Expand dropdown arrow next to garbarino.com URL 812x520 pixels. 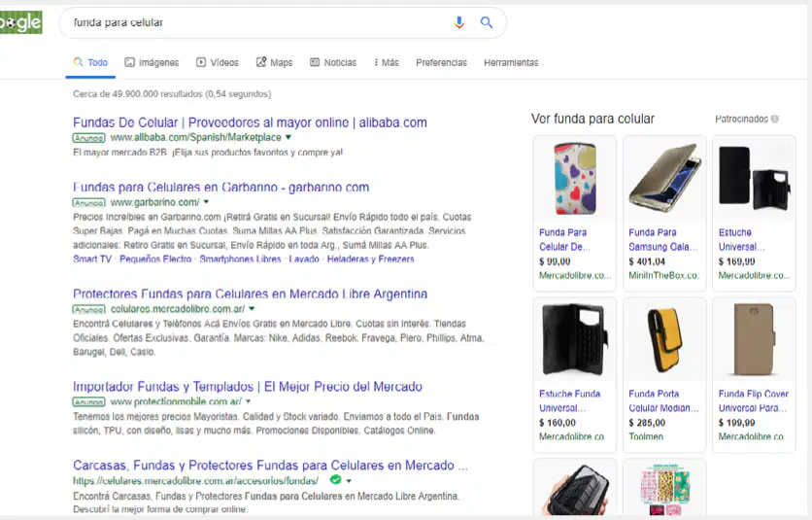(206, 202)
